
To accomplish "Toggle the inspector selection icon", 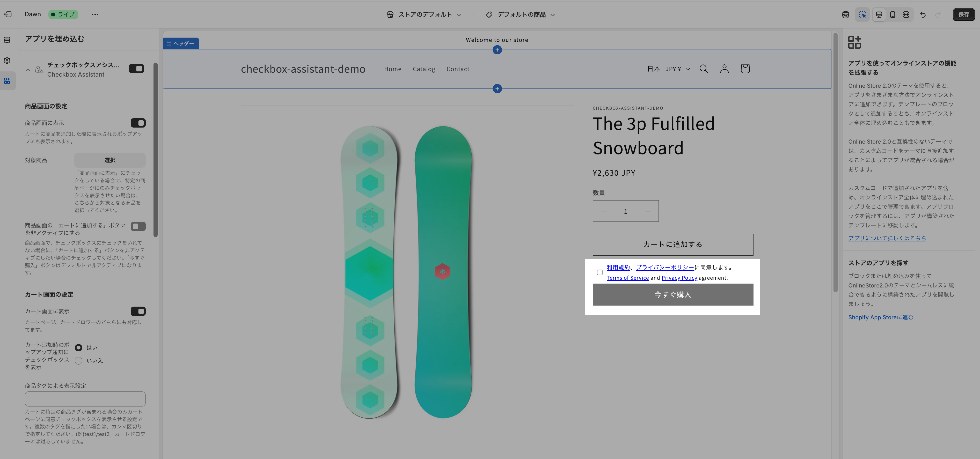I will (862, 14).
